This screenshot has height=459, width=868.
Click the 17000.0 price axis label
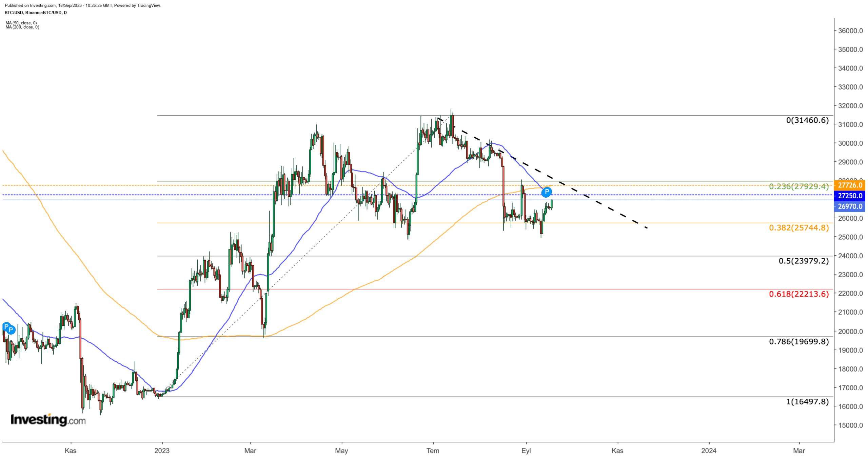[x=850, y=387]
